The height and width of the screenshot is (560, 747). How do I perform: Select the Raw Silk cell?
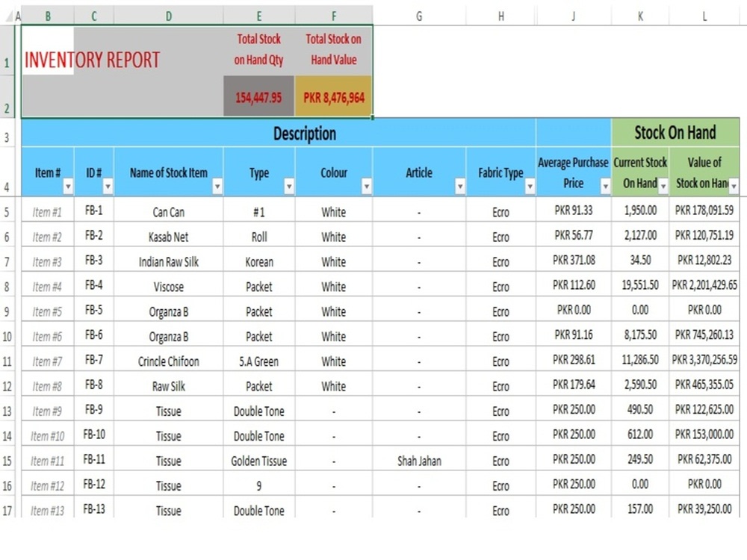(169, 385)
